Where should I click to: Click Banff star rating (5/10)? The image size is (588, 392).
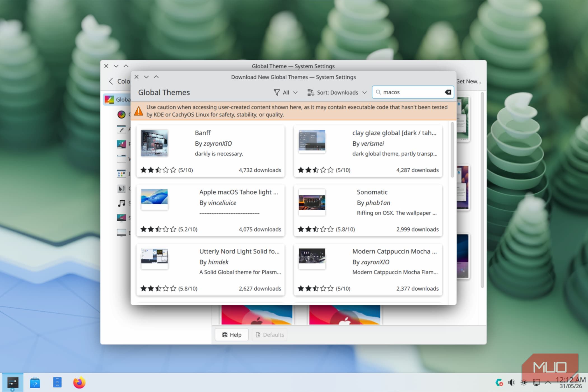[167, 170]
